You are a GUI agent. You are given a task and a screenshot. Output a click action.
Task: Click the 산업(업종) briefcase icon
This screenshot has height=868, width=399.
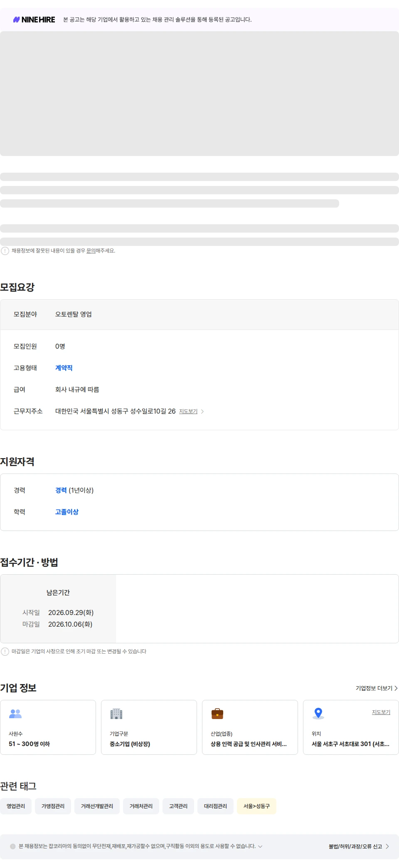(x=217, y=714)
